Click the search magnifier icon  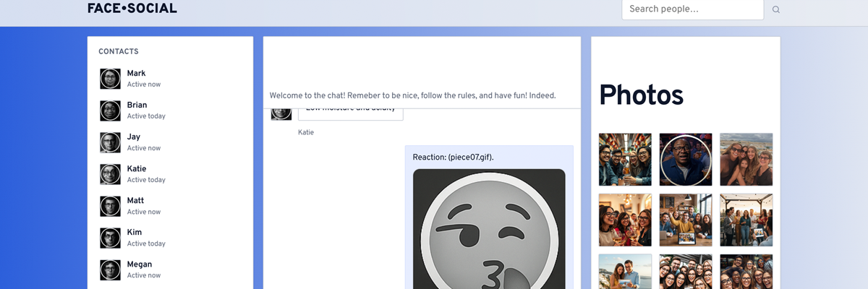point(776,9)
